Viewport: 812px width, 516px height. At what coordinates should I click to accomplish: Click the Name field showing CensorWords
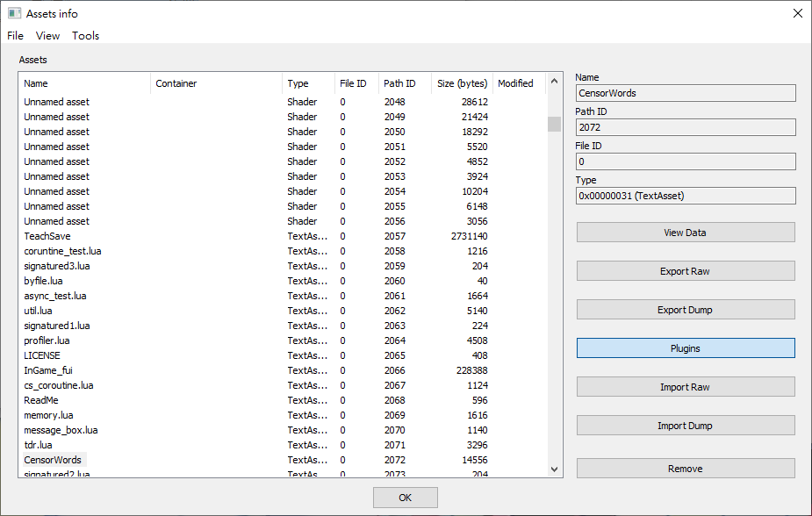685,93
